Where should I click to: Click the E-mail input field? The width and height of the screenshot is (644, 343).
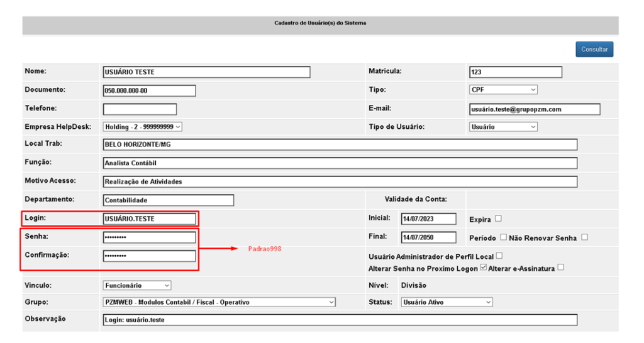pos(535,109)
